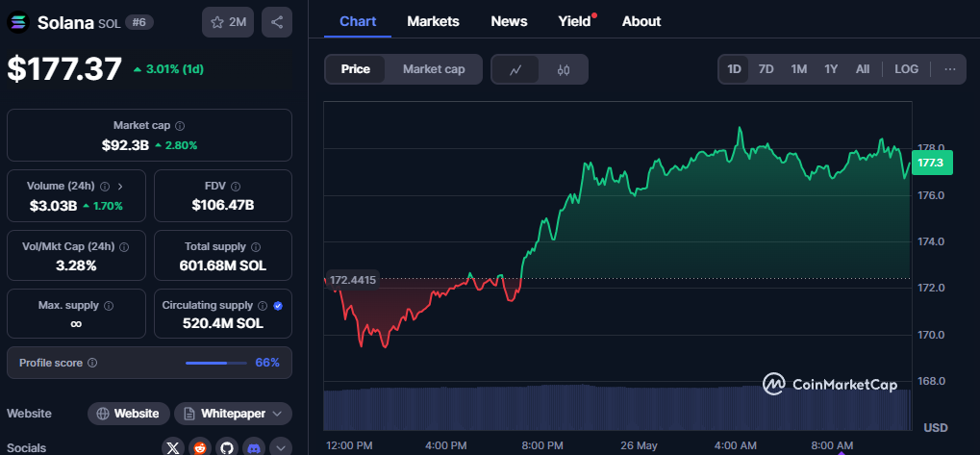The width and height of the screenshot is (980, 455).
Task: Click the Volume (24h) info icon
Action: (105, 187)
